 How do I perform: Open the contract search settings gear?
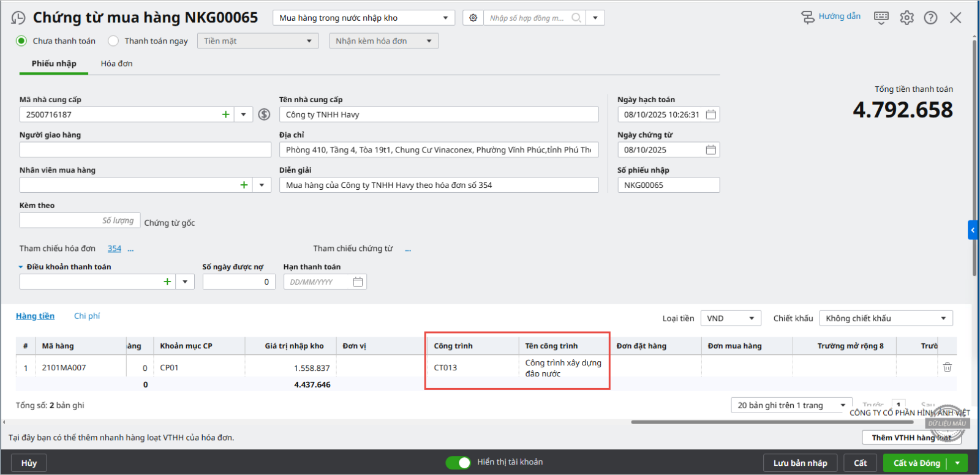pyautogui.click(x=473, y=18)
